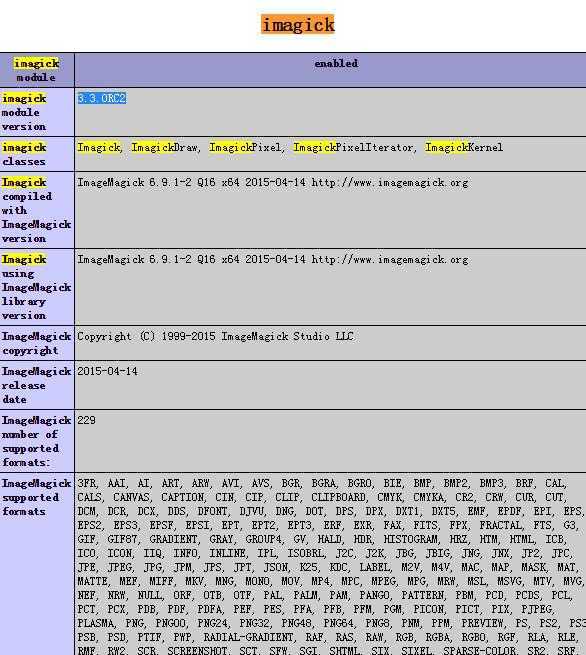Select the "MATTE" format entry
Screen dimensions: 586x655
click(x=92, y=581)
